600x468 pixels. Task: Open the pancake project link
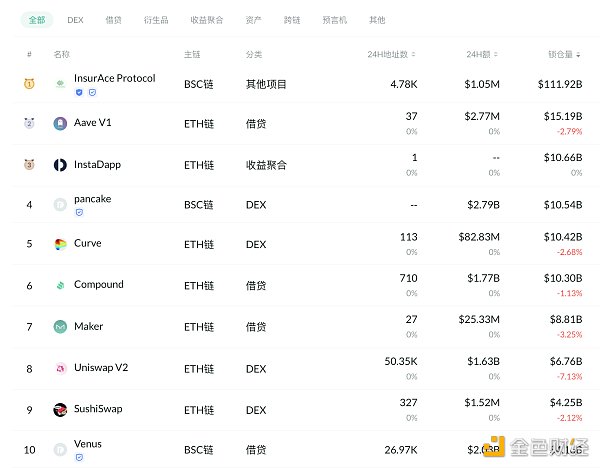[93, 199]
